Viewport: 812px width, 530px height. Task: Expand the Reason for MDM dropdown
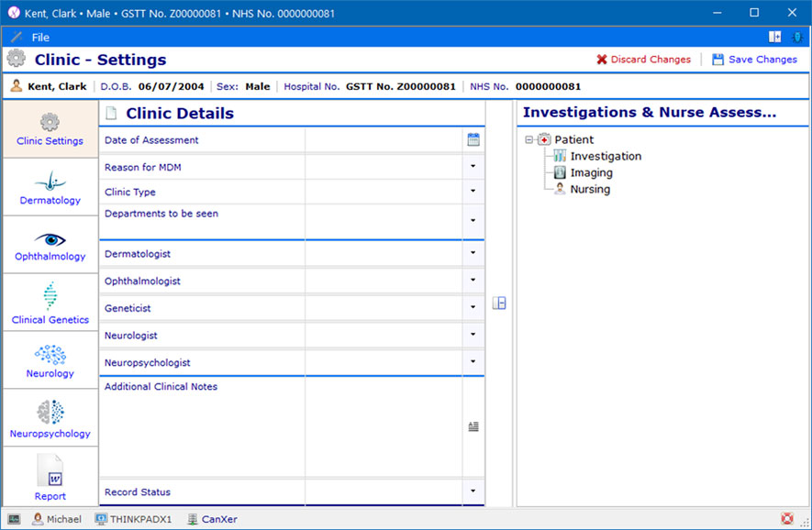click(x=473, y=166)
